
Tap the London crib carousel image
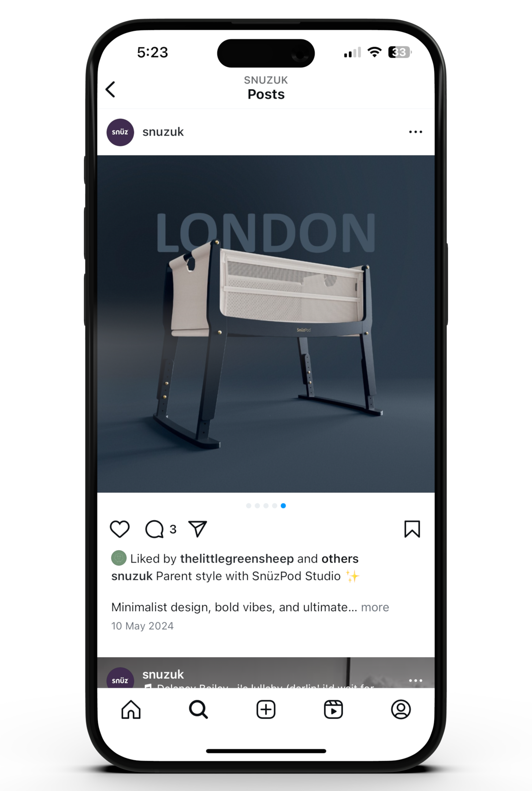click(266, 324)
